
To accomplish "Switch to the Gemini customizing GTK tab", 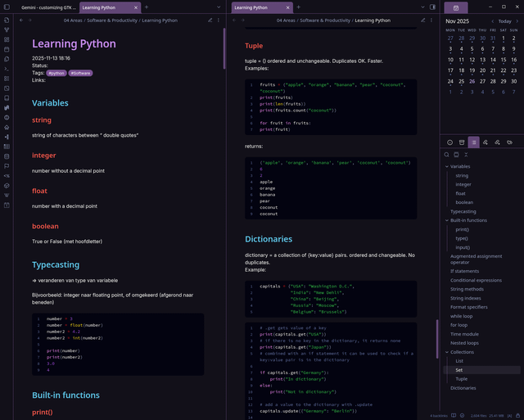I will click(x=47, y=7).
